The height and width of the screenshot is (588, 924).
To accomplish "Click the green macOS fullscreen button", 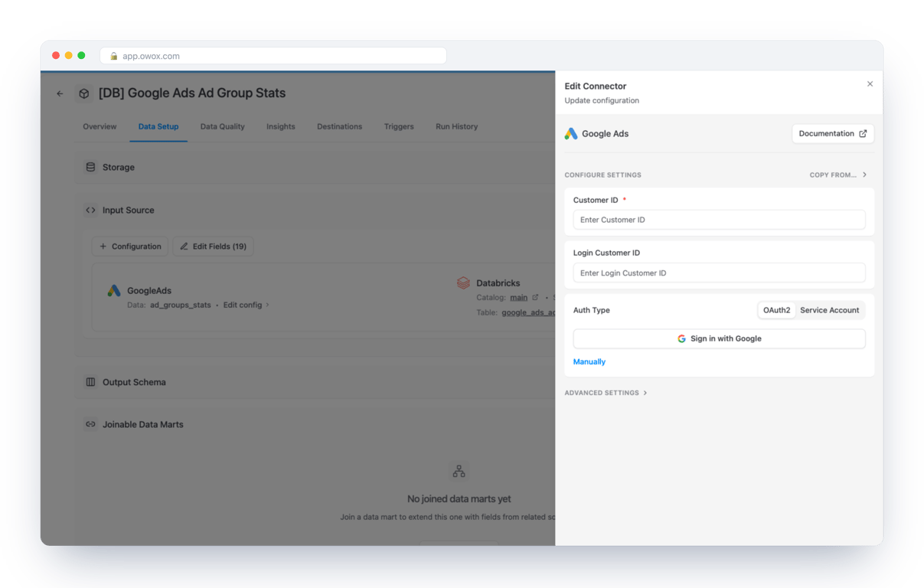I will coord(82,55).
